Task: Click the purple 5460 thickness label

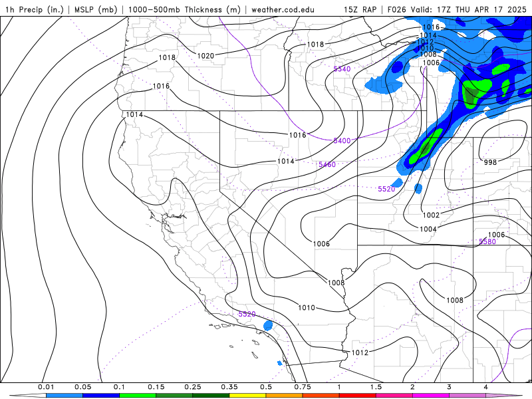Action: pyautogui.click(x=327, y=164)
